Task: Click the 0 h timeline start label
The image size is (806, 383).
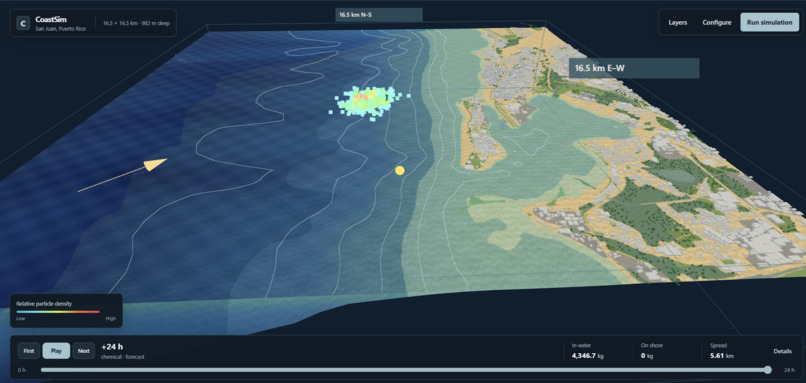Action: coord(21,370)
